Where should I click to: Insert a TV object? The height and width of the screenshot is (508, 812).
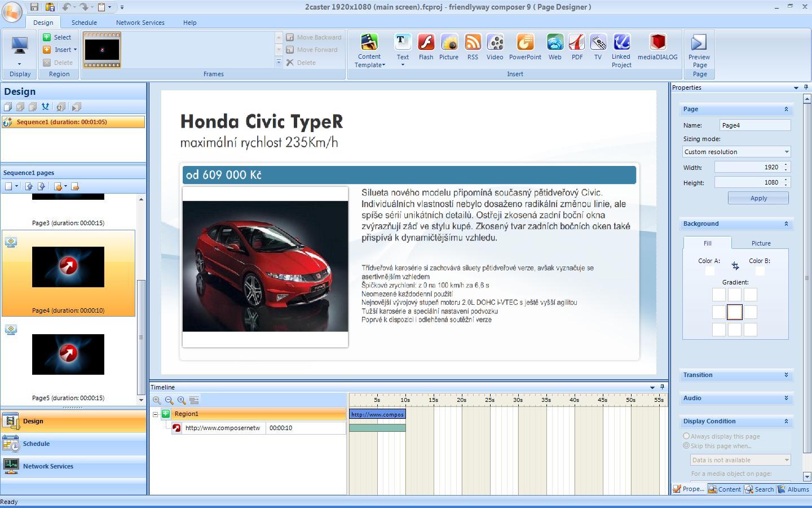pyautogui.click(x=598, y=47)
